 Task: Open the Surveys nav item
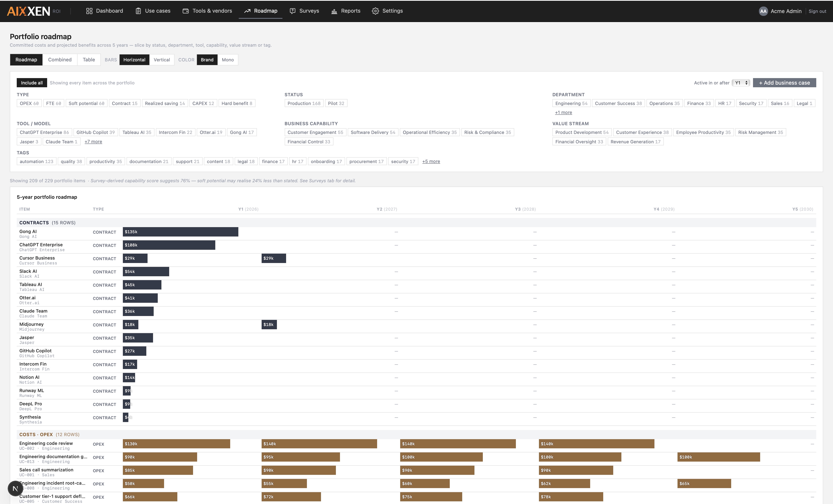coord(304,11)
